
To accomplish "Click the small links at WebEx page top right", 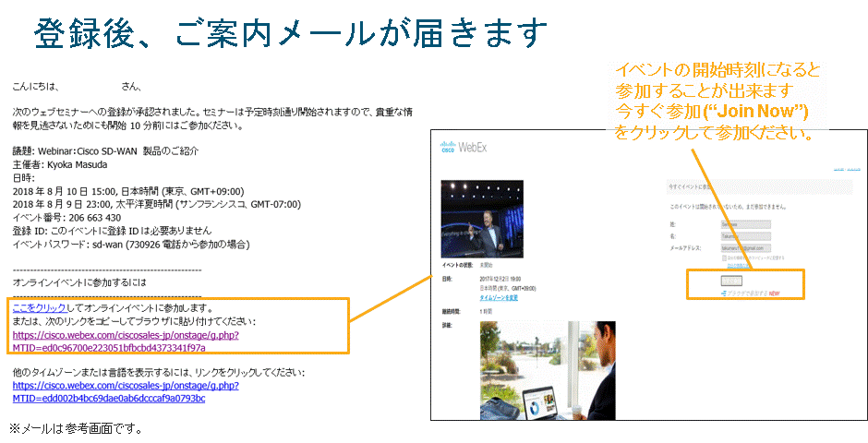I will point(847,169).
